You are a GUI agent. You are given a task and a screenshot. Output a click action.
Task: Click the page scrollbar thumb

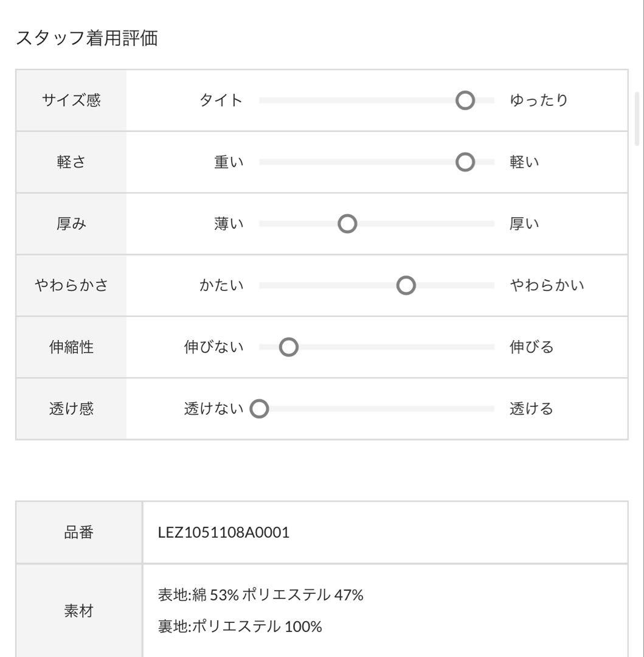point(637,119)
